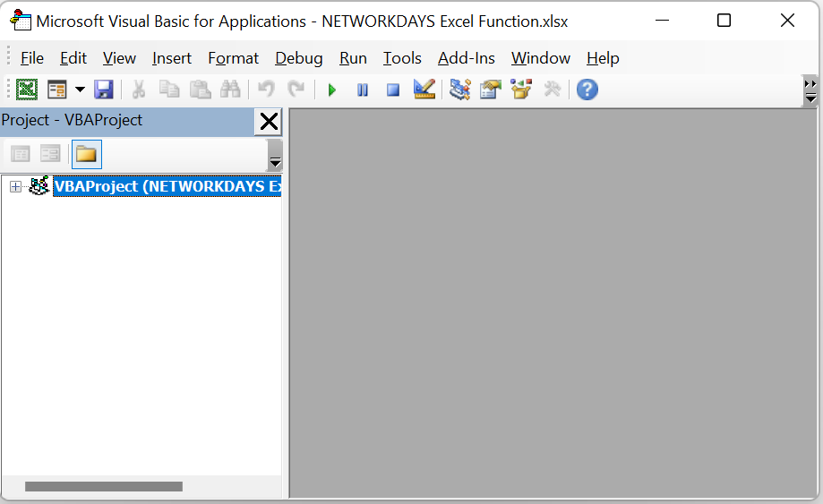Click the Redo arrow icon
The width and height of the screenshot is (823, 504).
pyautogui.click(x=296, y=90)
